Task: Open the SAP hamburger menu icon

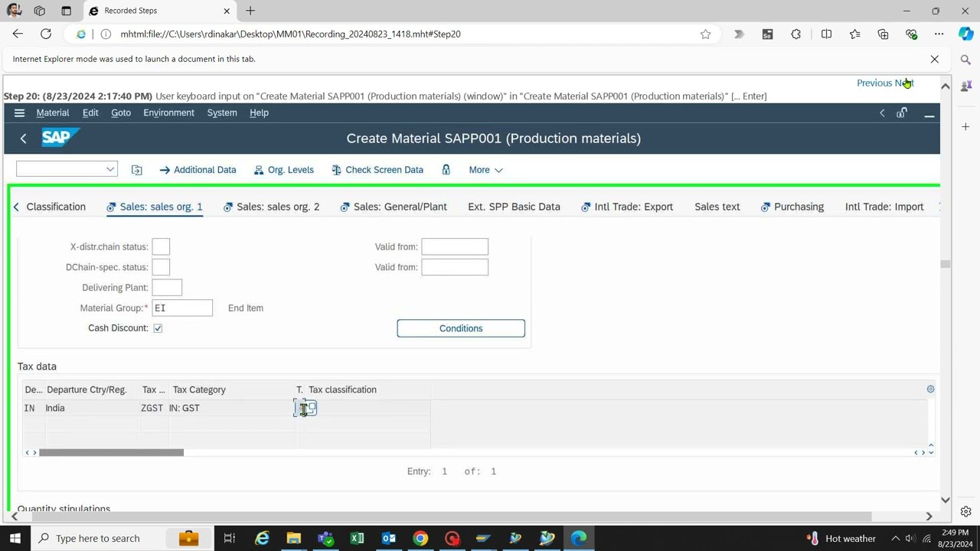Action: click(x=19, y=112)
